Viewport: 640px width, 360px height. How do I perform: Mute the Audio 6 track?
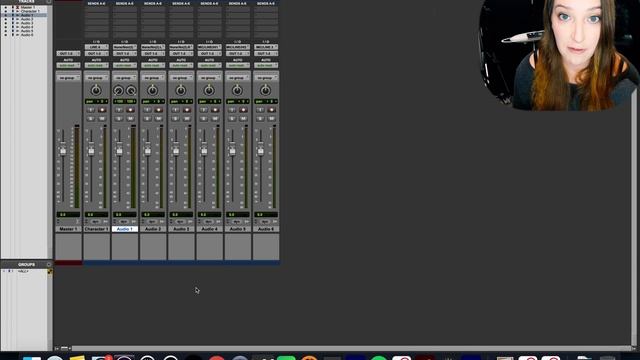[271, 119]
